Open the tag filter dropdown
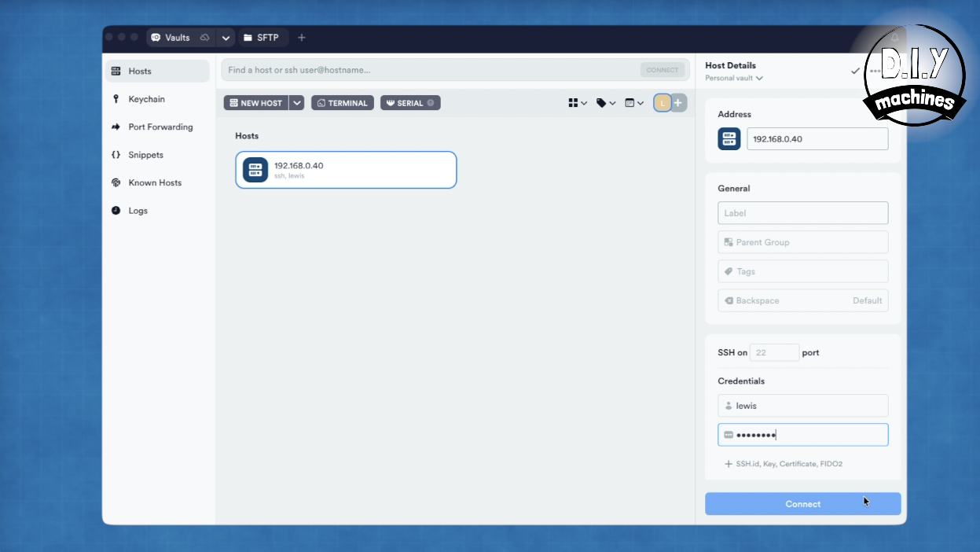The width and height of the screenshot is (980, 552). [x=606, y=103]
